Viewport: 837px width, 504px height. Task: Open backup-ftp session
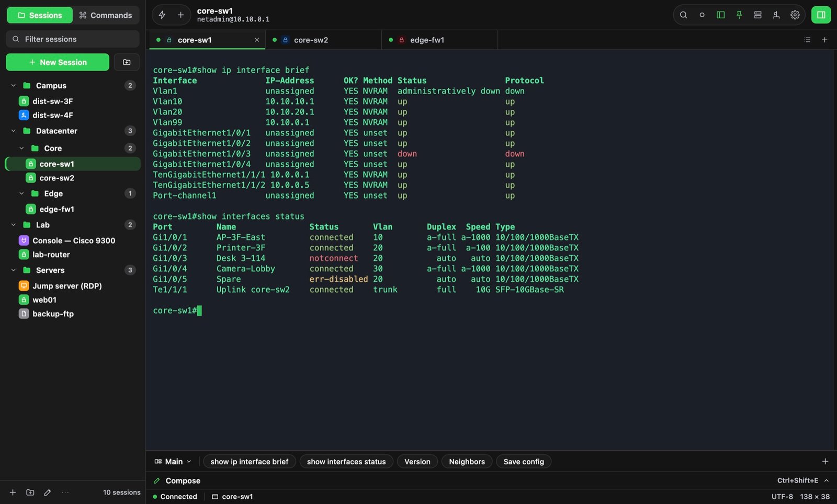point(73,314)
